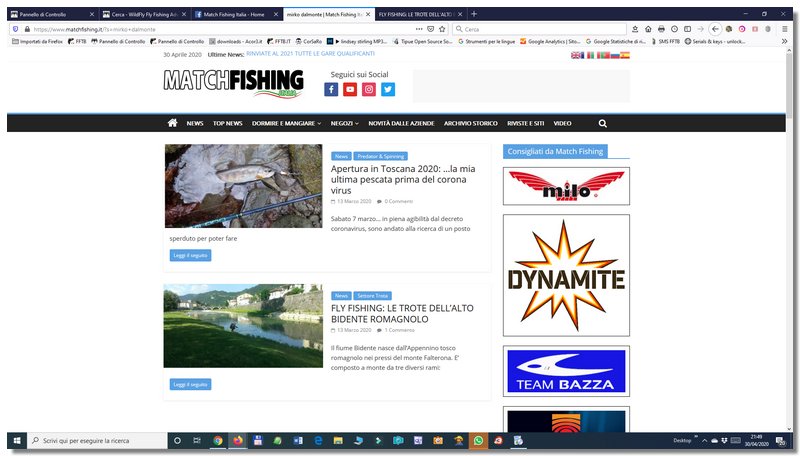
Task: Open Cortana circle on taskbar
Action: click(178, 440)
